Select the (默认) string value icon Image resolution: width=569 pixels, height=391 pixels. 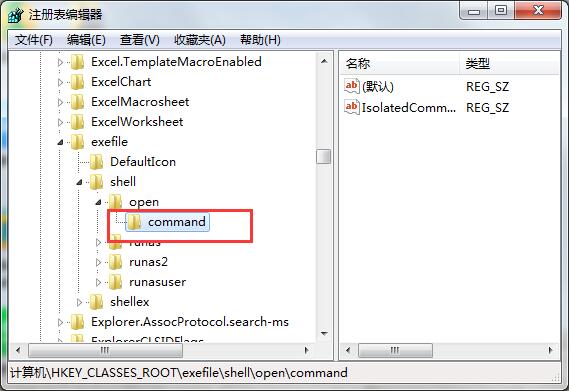click(x=351, y=86)
